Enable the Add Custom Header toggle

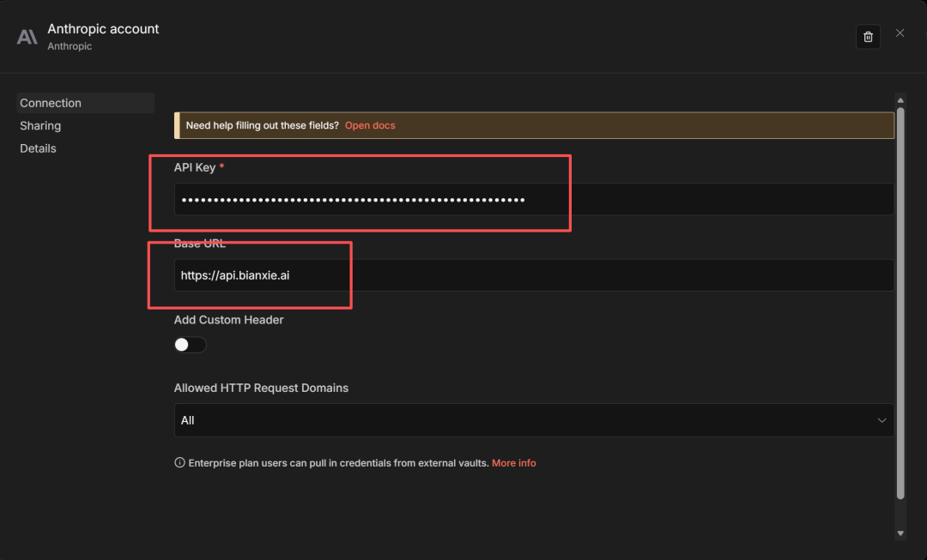190,345
